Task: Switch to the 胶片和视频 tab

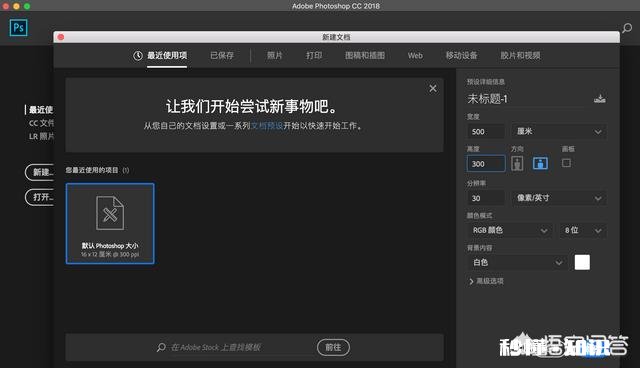Action: (x=520, y=55)
